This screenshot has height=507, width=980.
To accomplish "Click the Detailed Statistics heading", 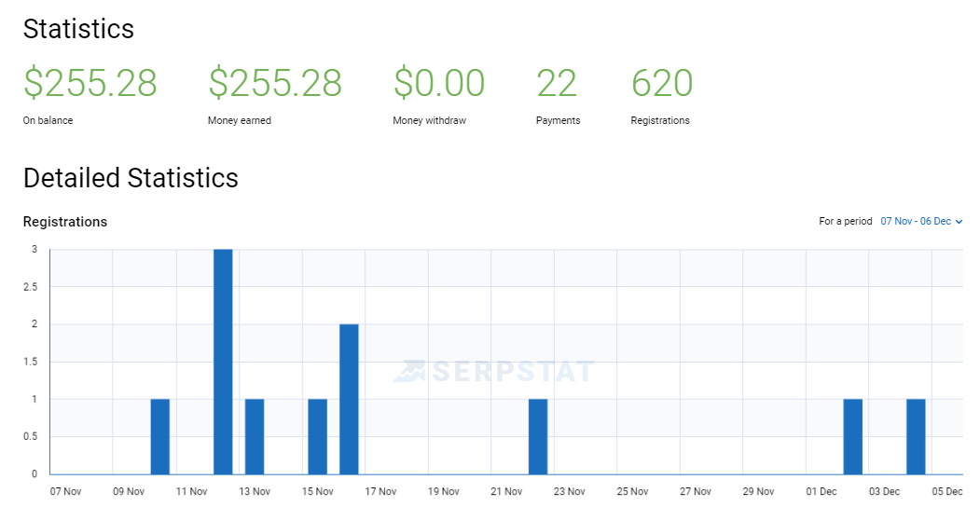I will (131, 178).
